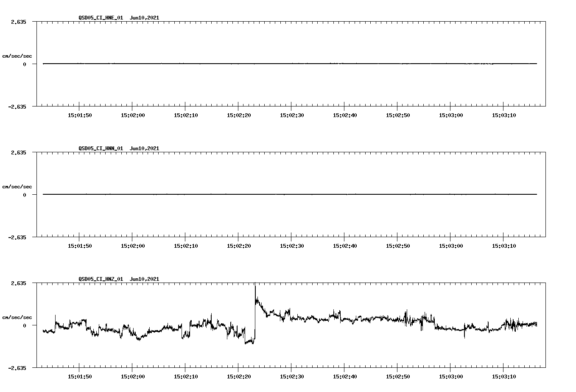Click the 15:02:40 time label in the HNZ plot

(345, 377)
